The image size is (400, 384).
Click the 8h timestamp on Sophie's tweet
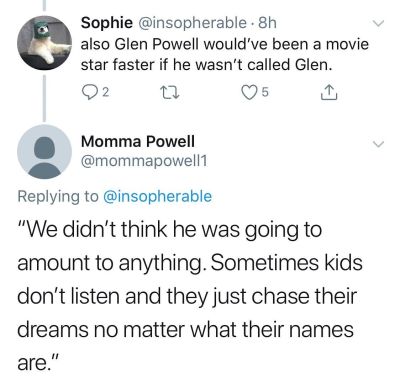coord(268,23)
